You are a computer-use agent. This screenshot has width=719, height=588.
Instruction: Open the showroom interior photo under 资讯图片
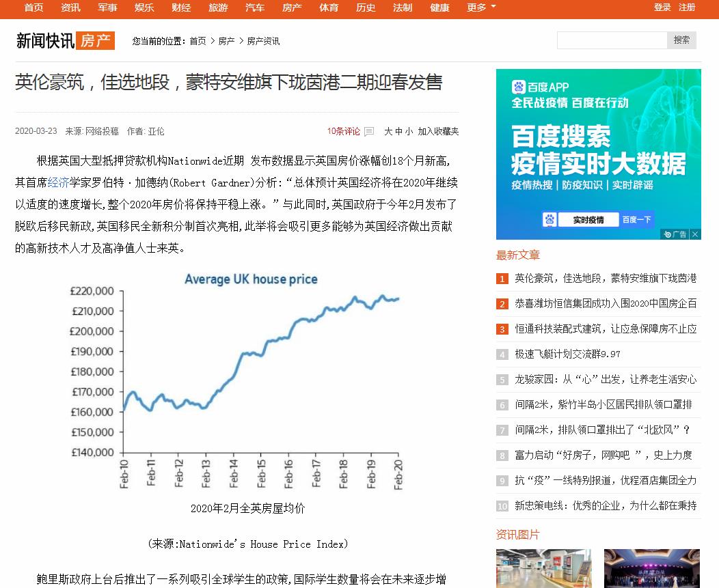pos(544,568)
